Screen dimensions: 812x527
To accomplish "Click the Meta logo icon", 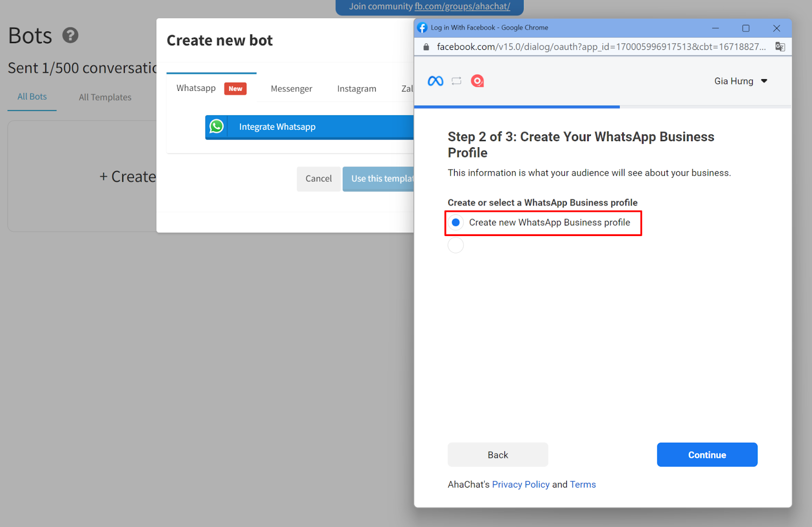I will (x=435, y=81).
